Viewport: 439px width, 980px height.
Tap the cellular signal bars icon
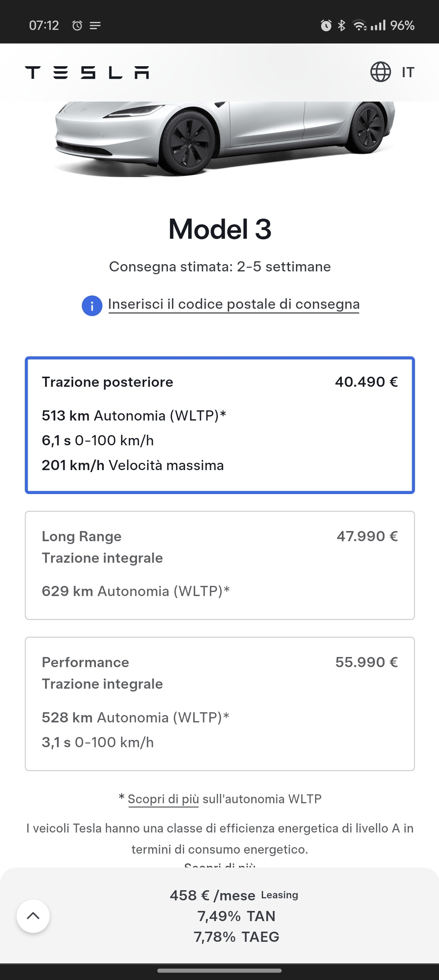(378, 26)
